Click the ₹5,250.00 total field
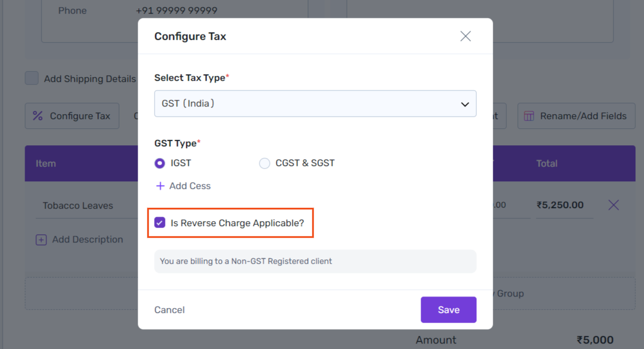 click(564, 205)
